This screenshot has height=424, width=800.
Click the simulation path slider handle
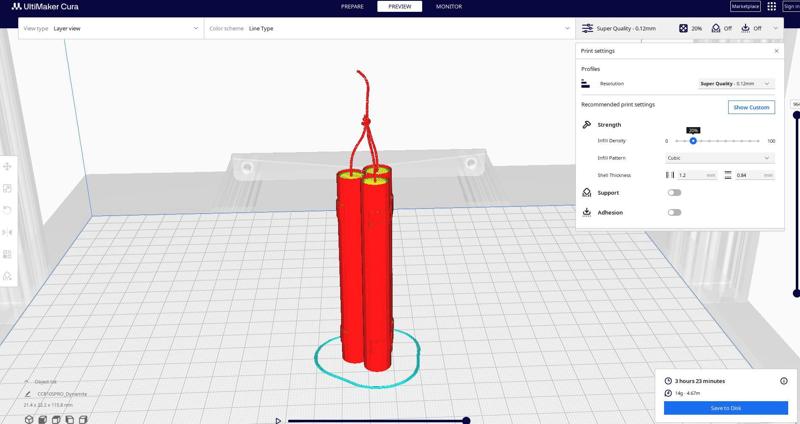pos(466,420)
